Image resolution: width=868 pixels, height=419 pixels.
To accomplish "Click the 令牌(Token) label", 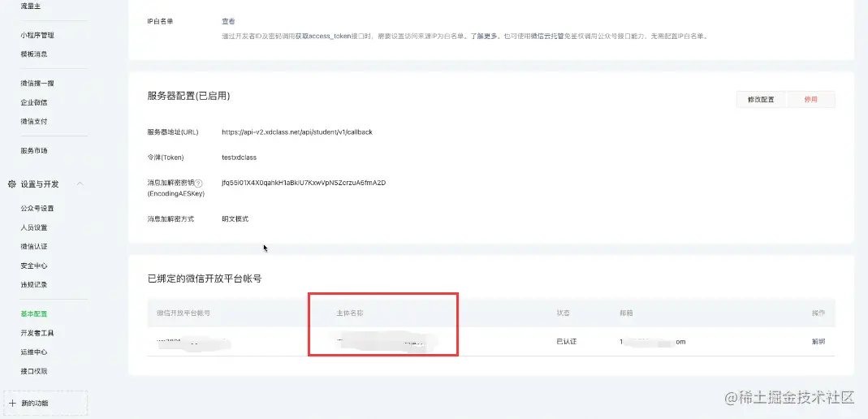I will click(x=166, y=158).
